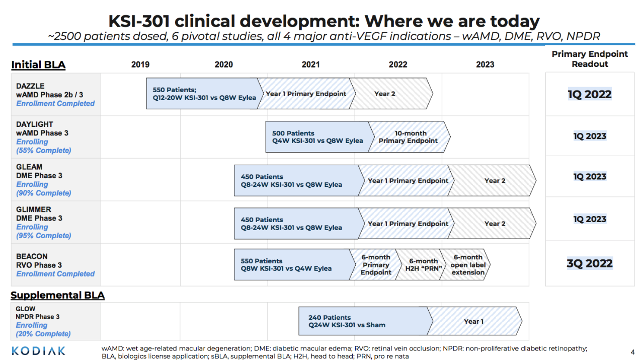644x360 pixels.
Task: Click the GLOW Year 1 segment
Action: click(473, 321)
